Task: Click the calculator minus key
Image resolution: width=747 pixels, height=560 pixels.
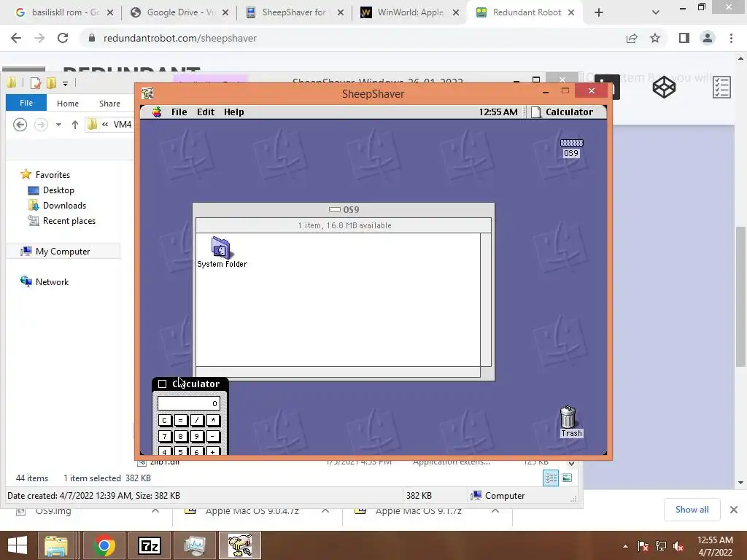Action: [213, 436]
